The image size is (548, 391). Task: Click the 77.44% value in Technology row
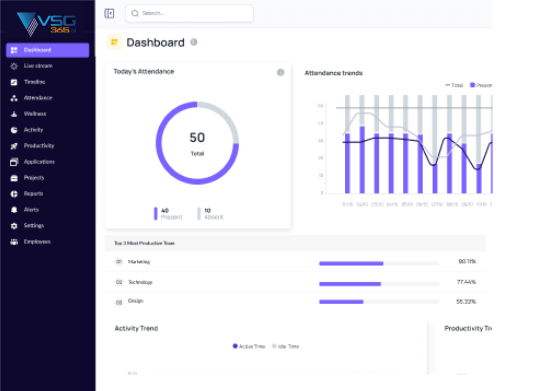coord(466,282)
